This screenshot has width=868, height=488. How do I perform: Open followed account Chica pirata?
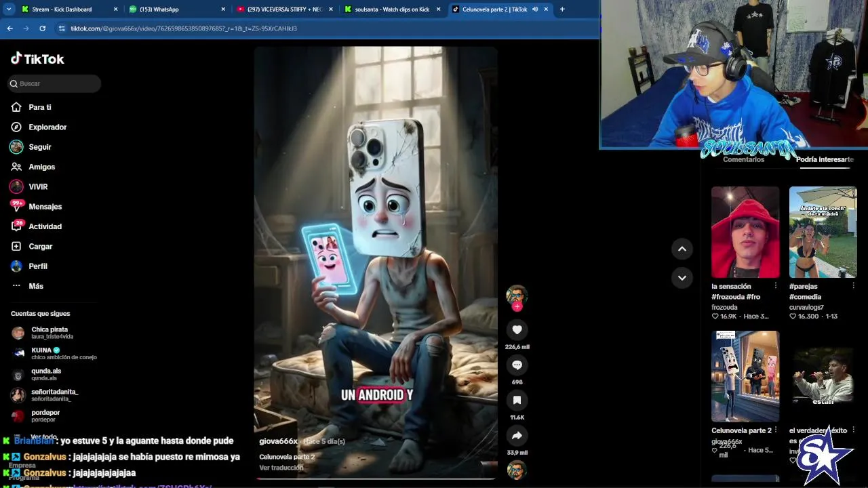(x=49, y=333)
